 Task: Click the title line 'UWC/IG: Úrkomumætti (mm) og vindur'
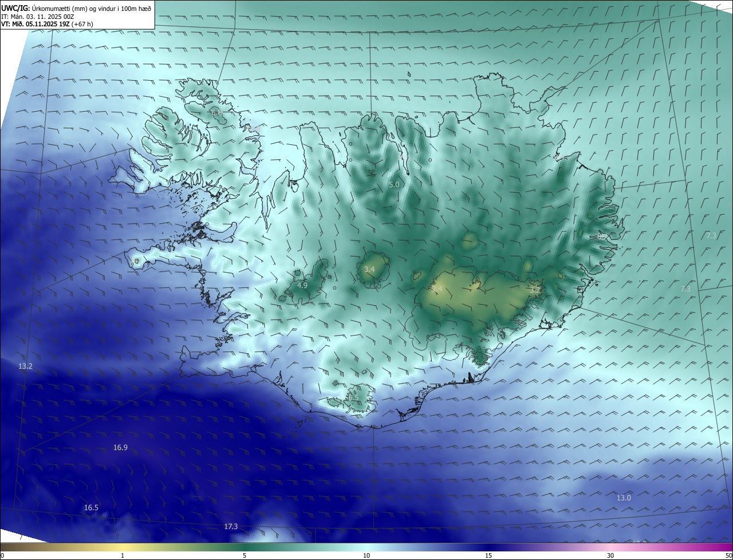[x=76, y=7]
